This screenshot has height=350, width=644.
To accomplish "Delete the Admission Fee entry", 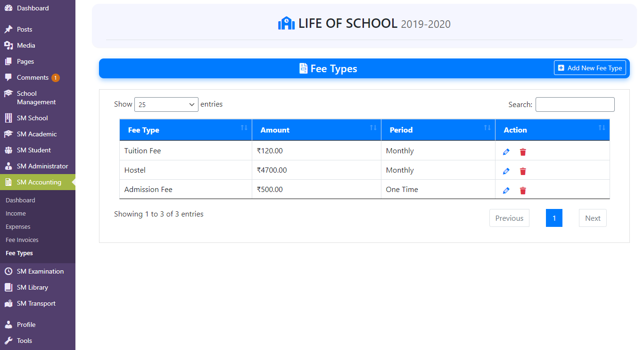I will (x=523, y=191).
